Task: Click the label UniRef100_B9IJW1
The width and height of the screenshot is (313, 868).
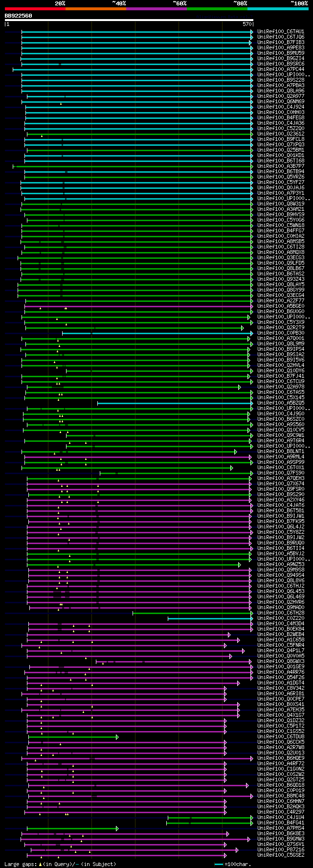Action: tap(281, 516)
